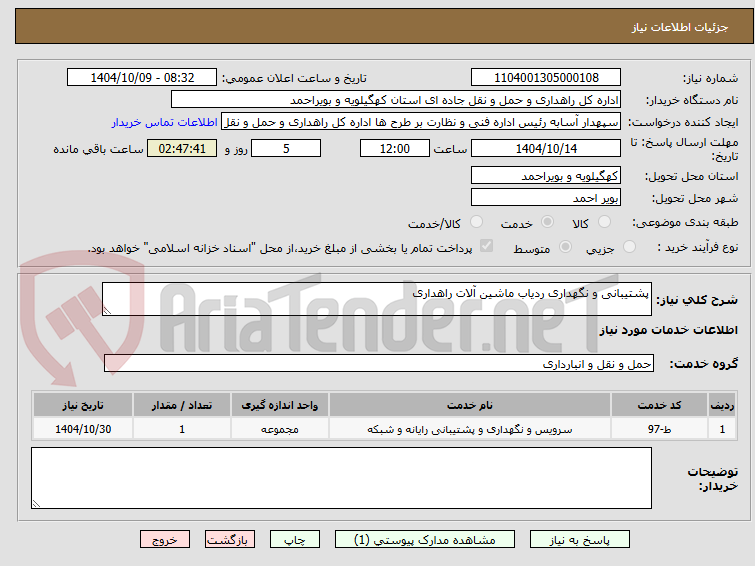Click the نام دستگاه خریدار field
The image size is (755, 566).
coord(396,100)
